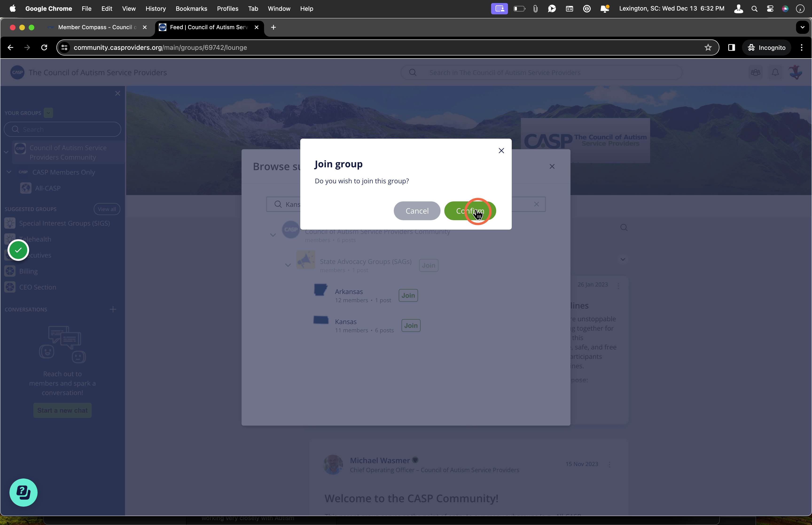Add a new conversation with plus

tap(113, 310)
